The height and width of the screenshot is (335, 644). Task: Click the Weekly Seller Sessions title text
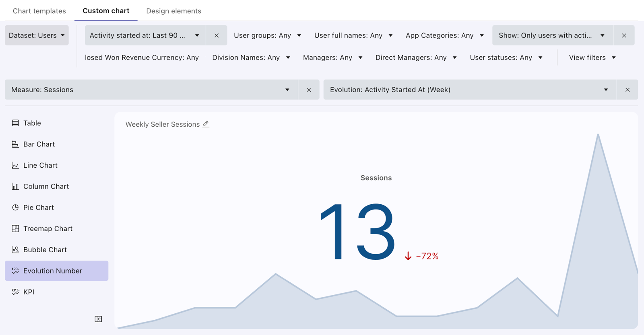point(163,124)
